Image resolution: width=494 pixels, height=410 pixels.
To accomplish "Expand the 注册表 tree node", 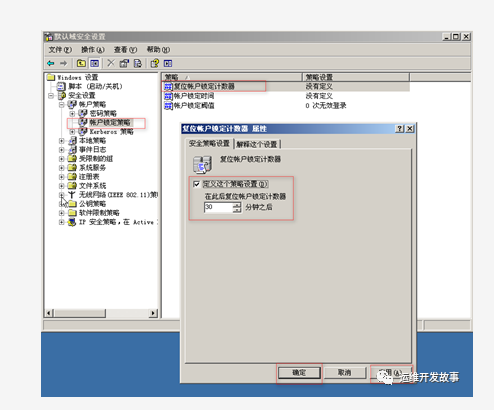I will click(x=61, y=177).
